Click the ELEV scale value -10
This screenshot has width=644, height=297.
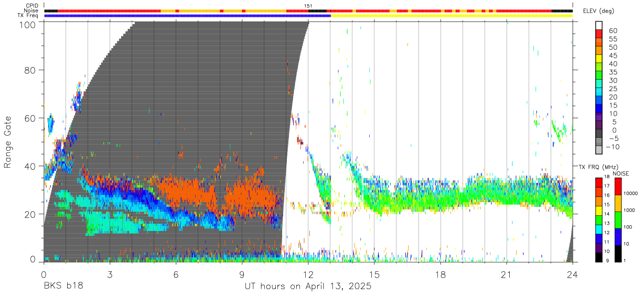[612, 147]
